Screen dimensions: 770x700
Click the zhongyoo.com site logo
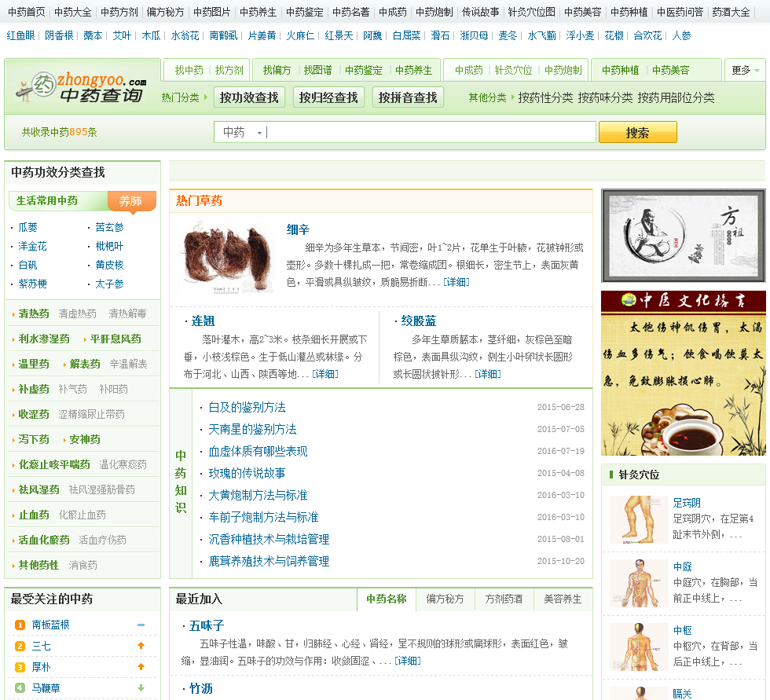82,87
